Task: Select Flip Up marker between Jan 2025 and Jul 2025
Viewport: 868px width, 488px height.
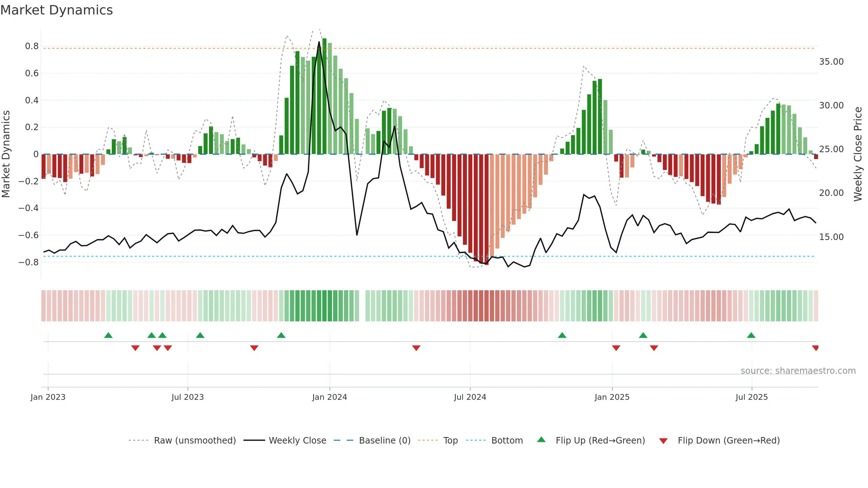Action: tap(643, 335)
